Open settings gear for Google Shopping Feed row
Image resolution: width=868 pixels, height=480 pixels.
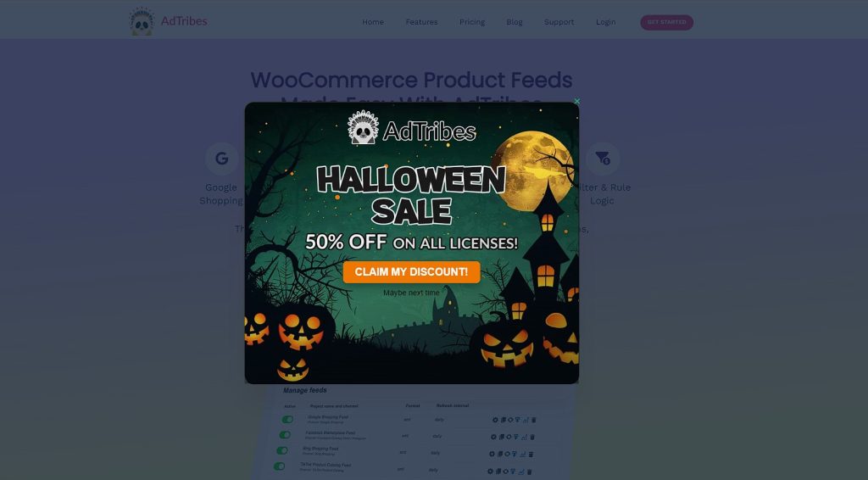point(495,420)
